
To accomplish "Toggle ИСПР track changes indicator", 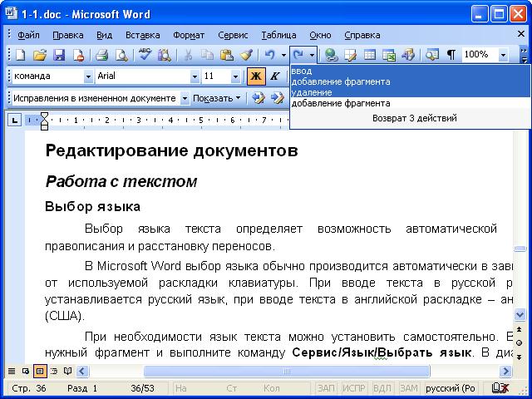I will coord(352,388).
